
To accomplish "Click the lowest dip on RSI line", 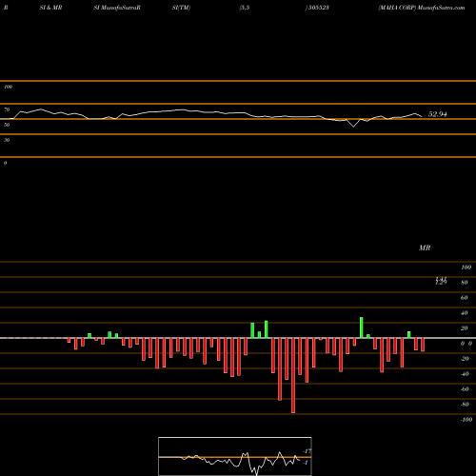I will click(x=354, y=127).
